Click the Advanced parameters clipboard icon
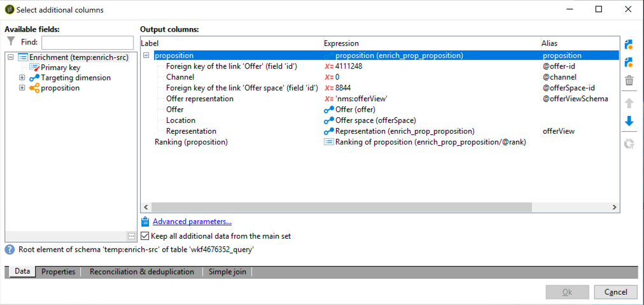This screenshot has width=644, height=305. [x=144, y=222]
